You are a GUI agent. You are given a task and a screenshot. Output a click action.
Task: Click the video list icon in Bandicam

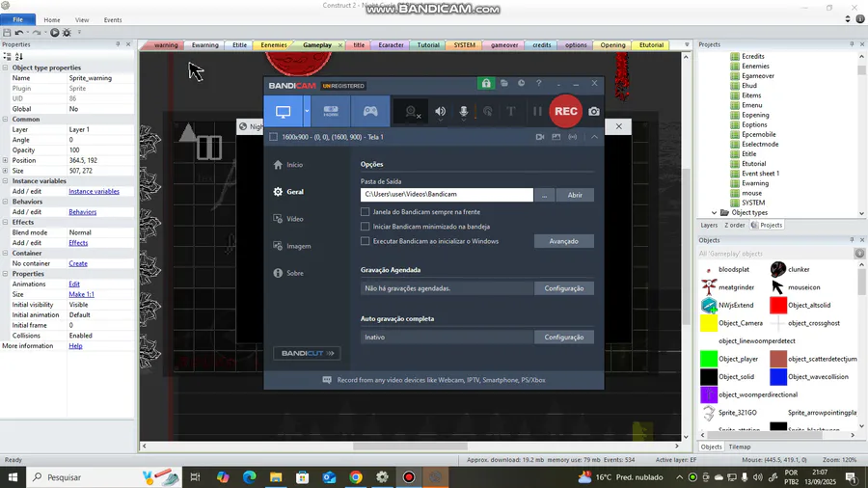540,137
